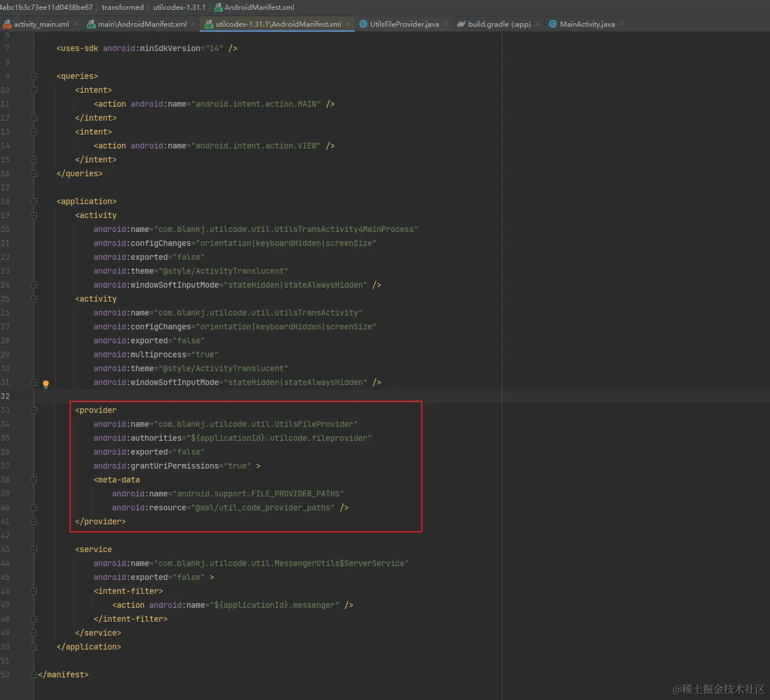770x700 pixels.
Task: Close the utilcodex-1.31.1\AndroidManifest.xml tab
Action: click(348, 24)
